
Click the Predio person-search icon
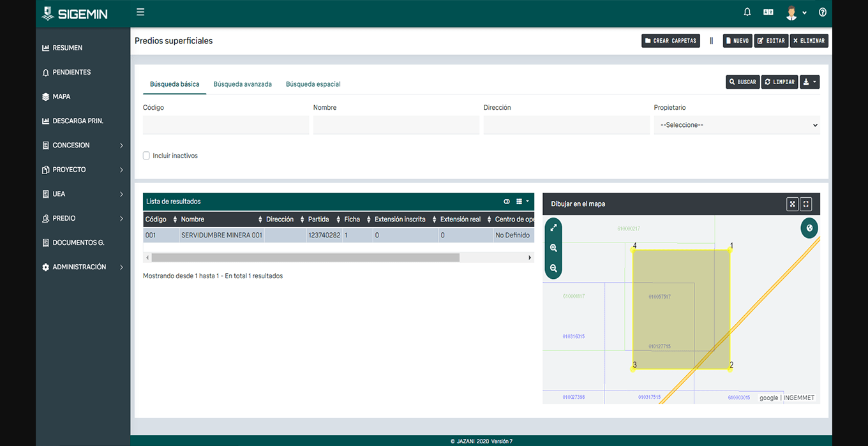45,218
